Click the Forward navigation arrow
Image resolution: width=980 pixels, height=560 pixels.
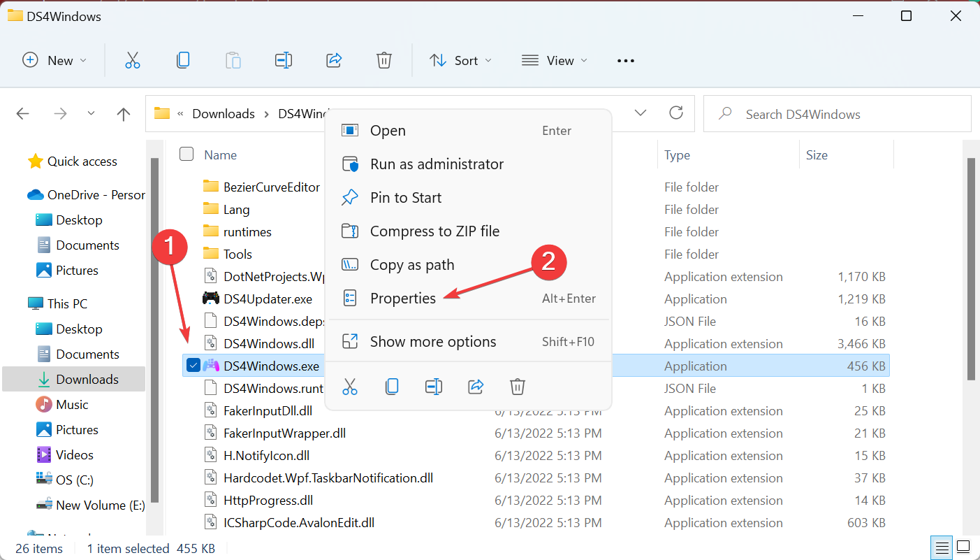(61, 114)
